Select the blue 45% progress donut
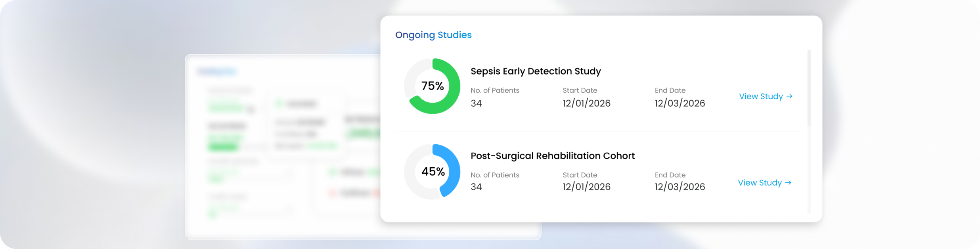 [x=432, y=172]
